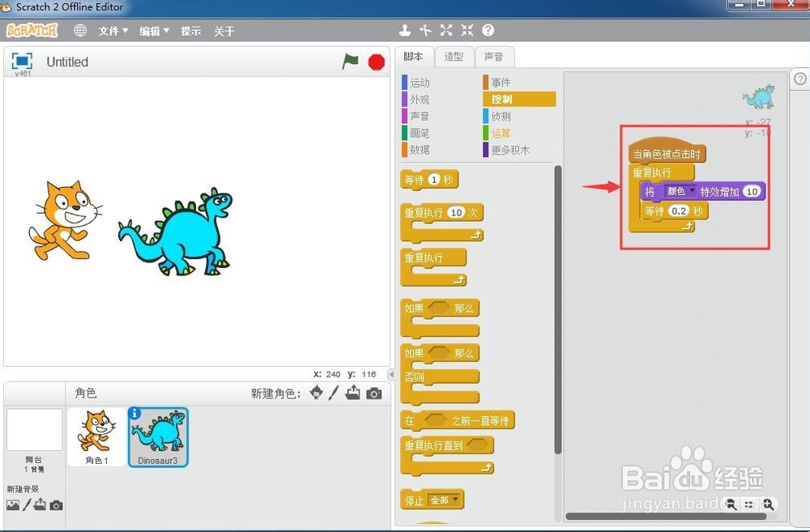Click the 在 之前一直等待 block
This screenshot has height=532, width=810.
[457, 420]
